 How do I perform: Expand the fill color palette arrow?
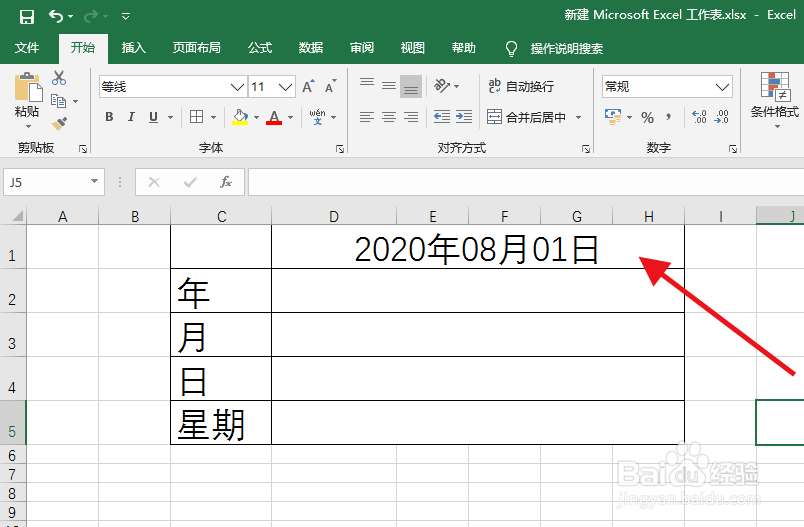click(x=256, y=117)
